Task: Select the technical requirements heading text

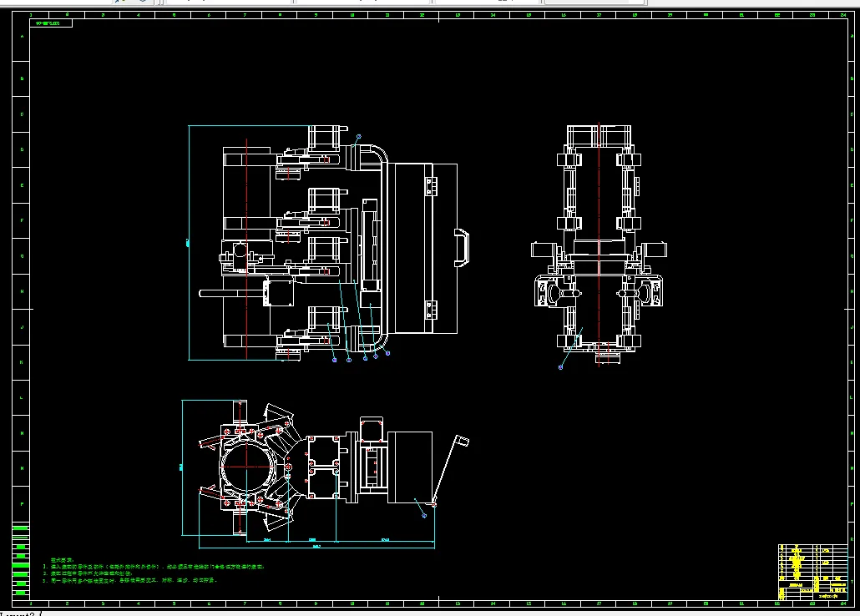Action: point(63,560)
